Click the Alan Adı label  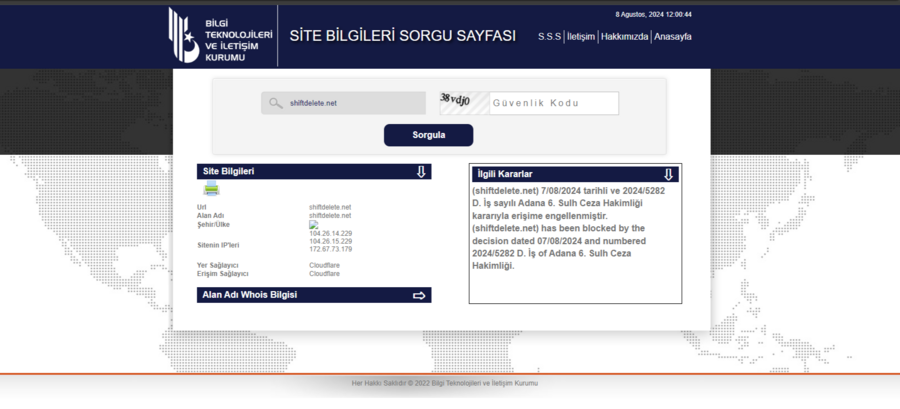(210, 215)
